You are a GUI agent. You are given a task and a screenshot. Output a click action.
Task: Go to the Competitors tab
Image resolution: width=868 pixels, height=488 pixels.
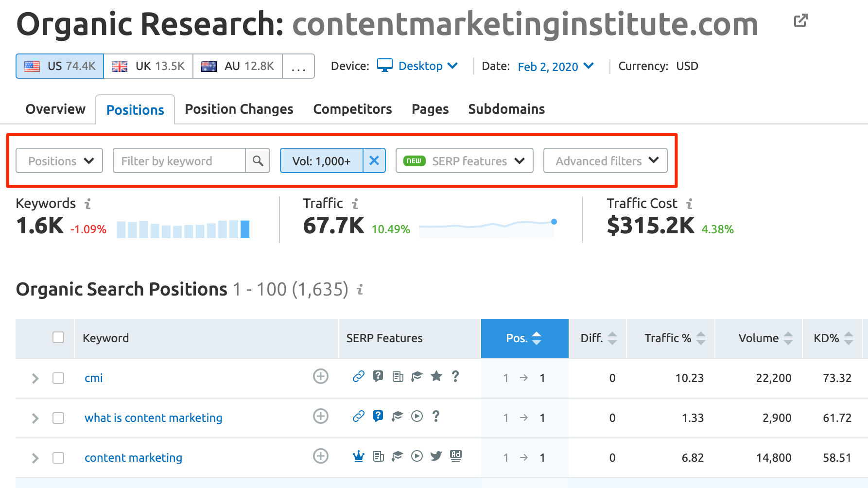coord(352,109)
